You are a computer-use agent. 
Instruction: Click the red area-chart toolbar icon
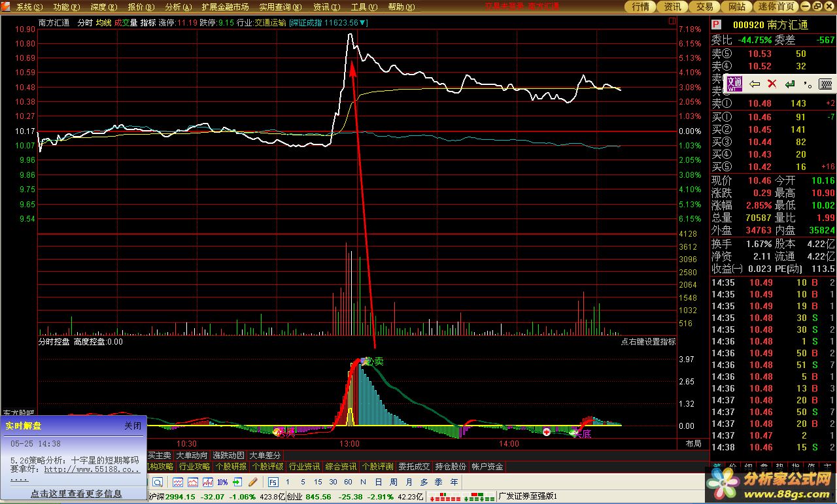[193, 482]
